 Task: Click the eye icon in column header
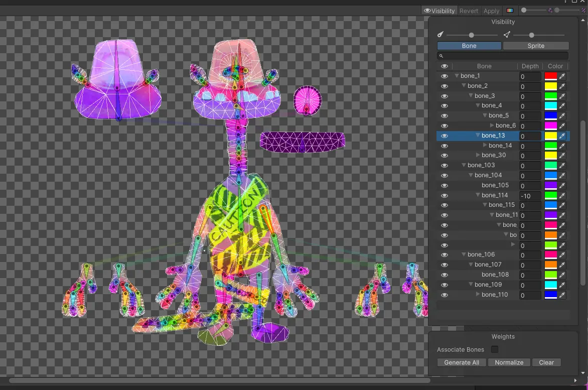(x=444, y=66)
